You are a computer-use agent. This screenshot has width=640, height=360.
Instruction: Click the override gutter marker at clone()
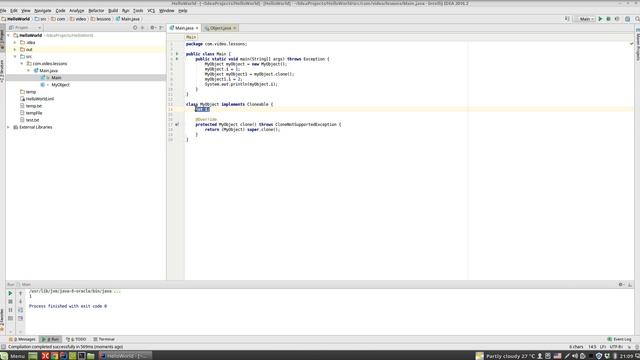pos(177,124)
